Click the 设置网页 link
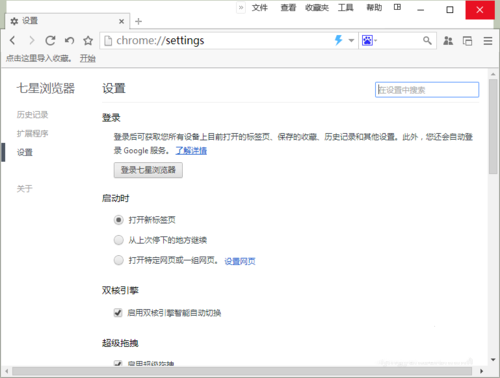Image resolution: width=500 pixels, height=378 pixels. [240, 261]
